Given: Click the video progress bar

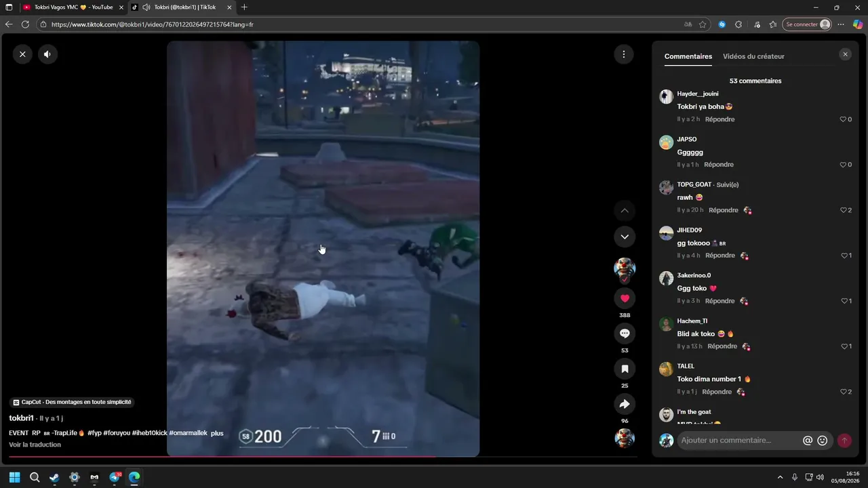Looking at the screenshot, I should point(323,456).
